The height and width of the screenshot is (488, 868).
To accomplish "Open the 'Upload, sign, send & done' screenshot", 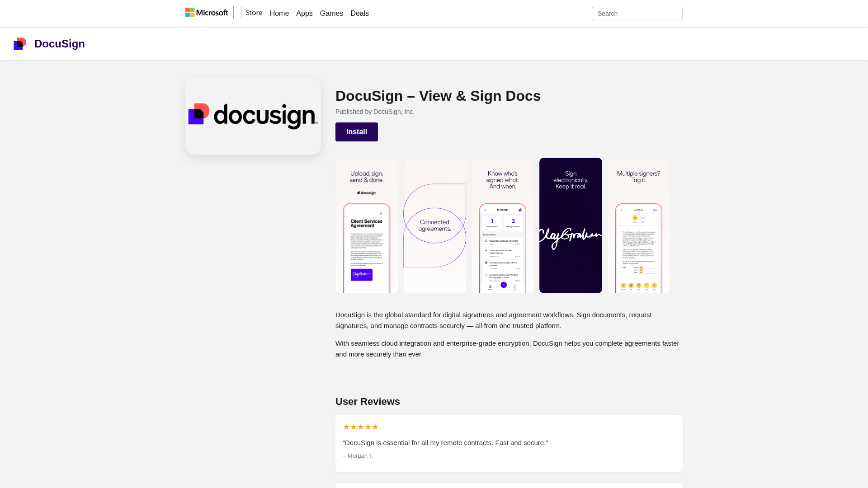I will 367,225.
